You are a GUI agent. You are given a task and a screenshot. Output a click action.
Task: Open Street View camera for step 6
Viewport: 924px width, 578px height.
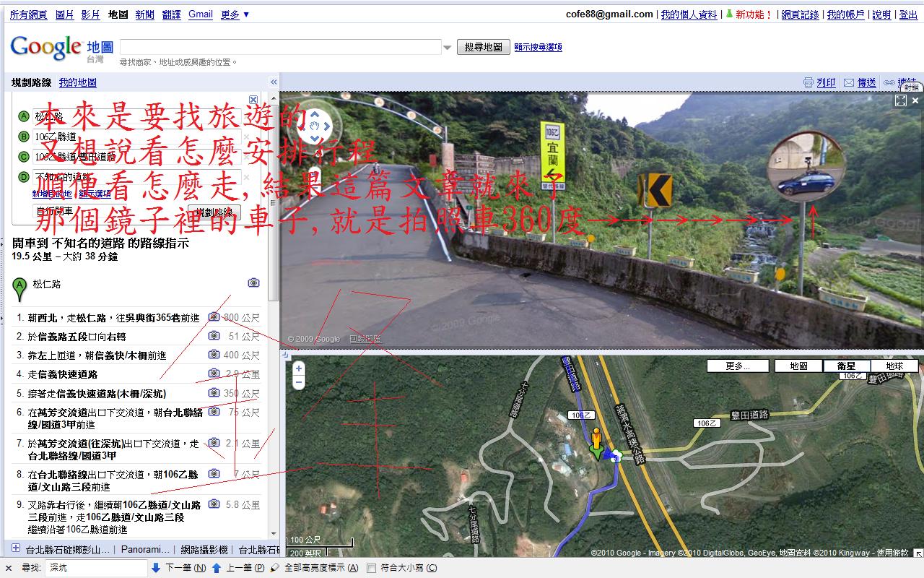214,411
